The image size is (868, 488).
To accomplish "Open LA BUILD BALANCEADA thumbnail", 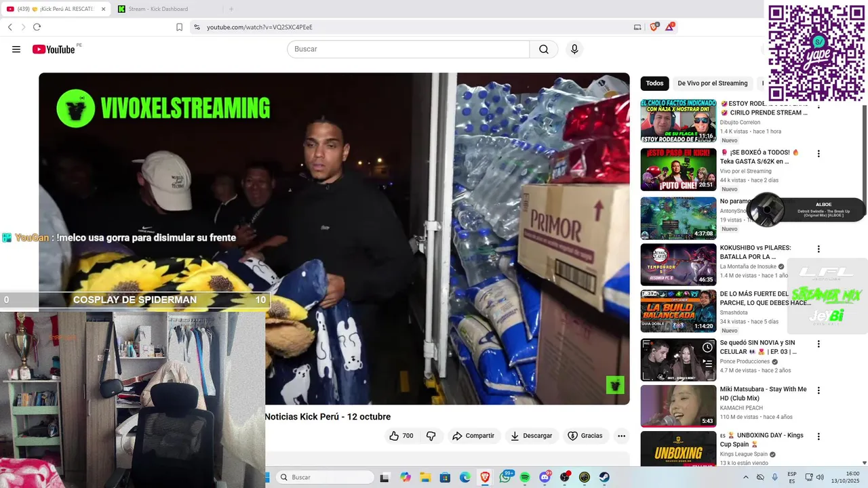I will (678, 311).
